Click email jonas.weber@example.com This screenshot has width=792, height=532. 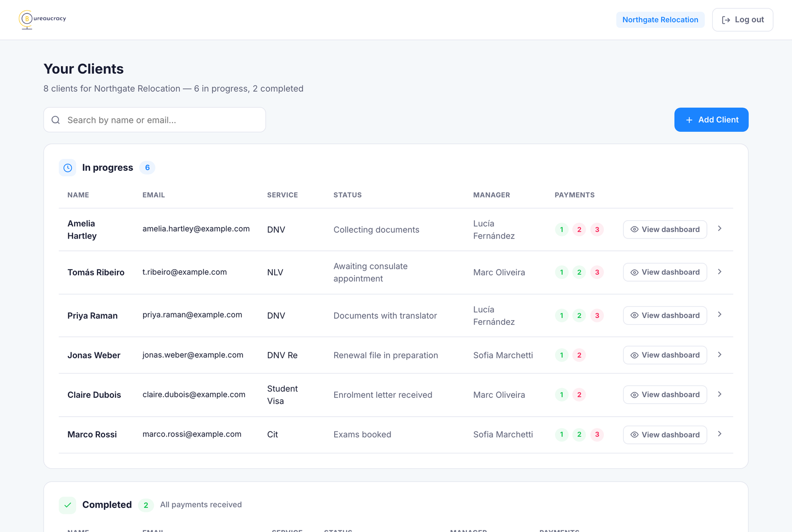(x=193, y=355)
